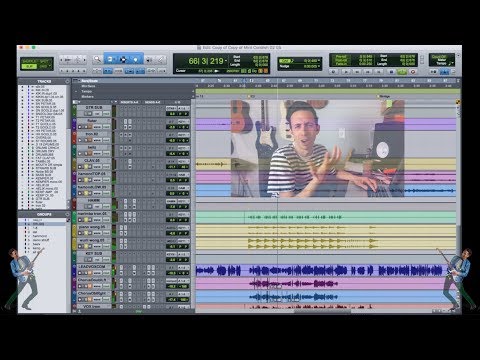Click the Bridge marker in Markers ruler
The image size is (480, 360).
pos(384,97)
